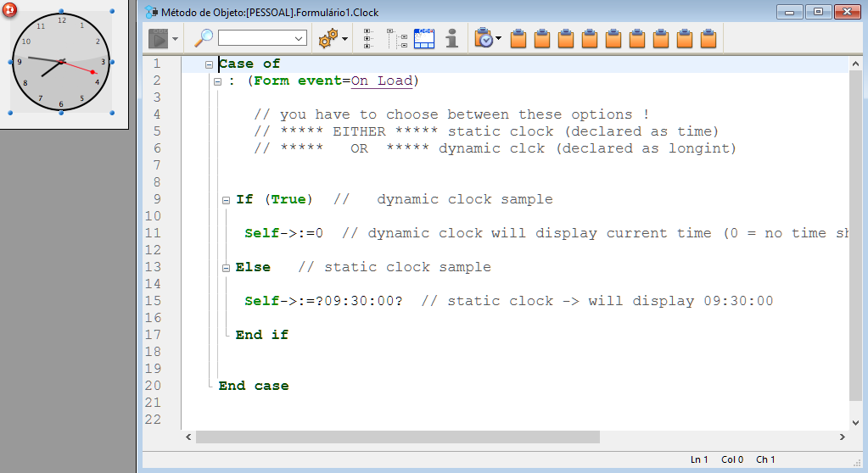Open the search combo box in toolbar
Viewport: 868px width, 473px height.
[262, 38]
